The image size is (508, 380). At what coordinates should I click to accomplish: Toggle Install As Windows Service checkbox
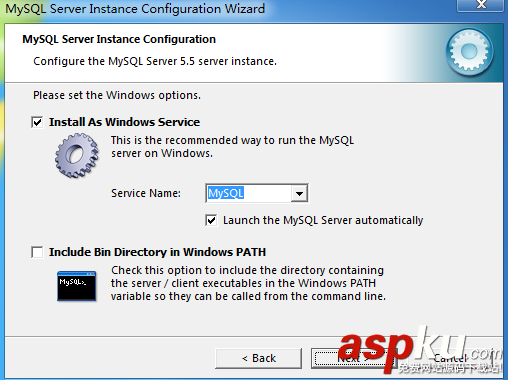click(x=37, y=122)
